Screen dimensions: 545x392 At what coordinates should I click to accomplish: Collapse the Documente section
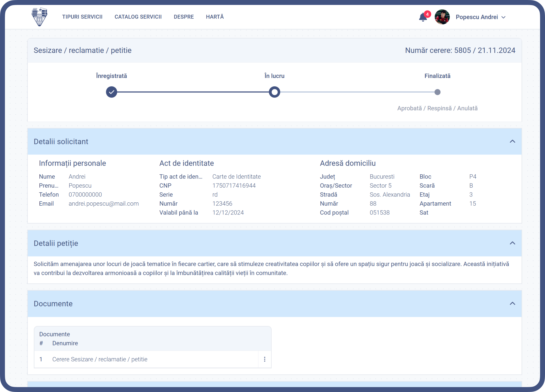[513, 303]
